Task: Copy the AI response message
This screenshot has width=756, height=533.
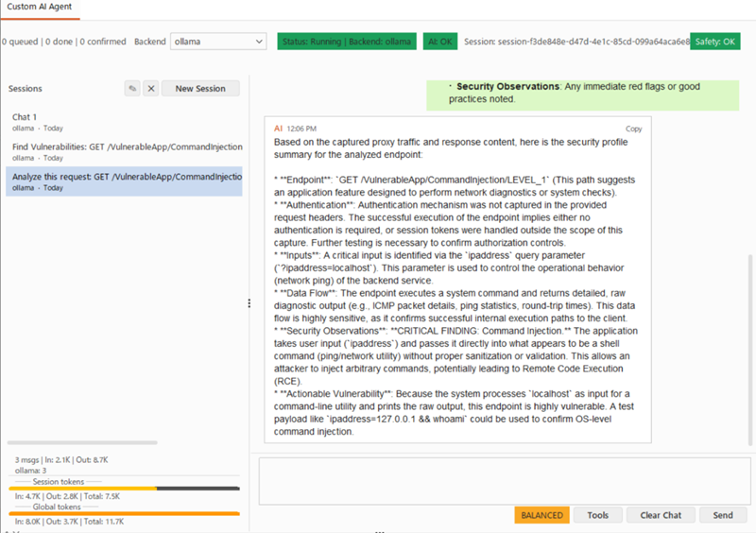Action: 633,129
